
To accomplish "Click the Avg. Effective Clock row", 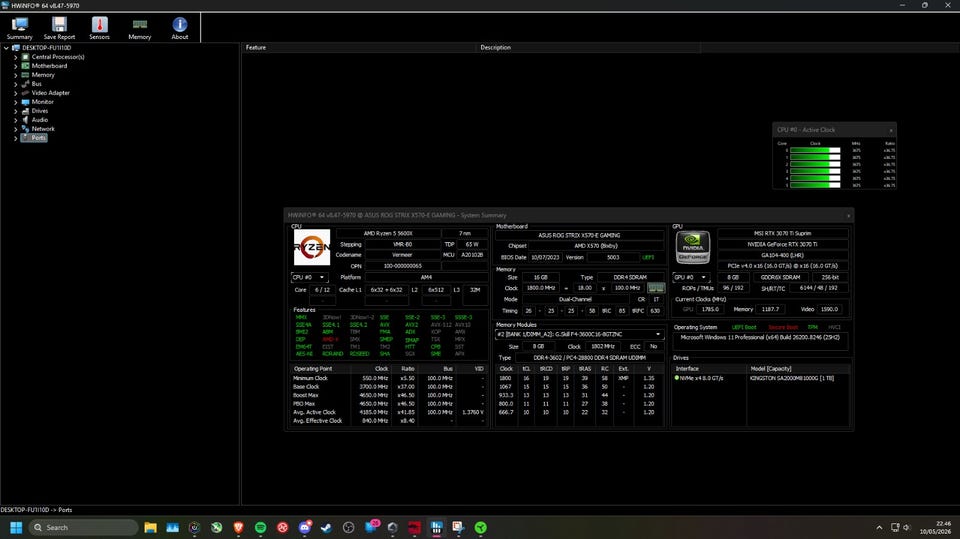I will [x=388, y=421].
